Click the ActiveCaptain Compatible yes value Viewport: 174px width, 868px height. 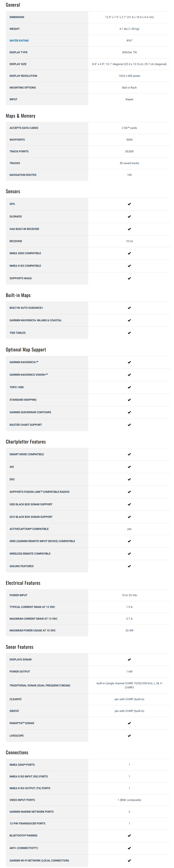pyautogui.click(x=129, y=529)
